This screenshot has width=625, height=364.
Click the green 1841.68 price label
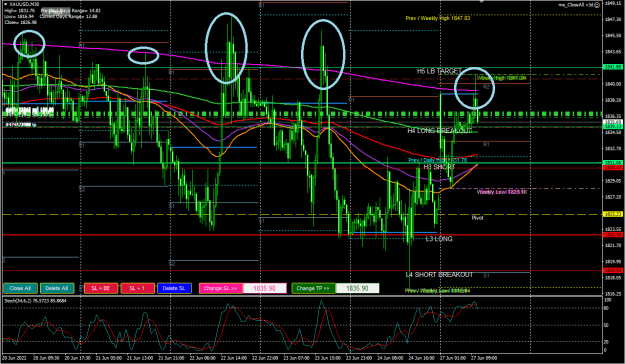(x=613, y=67)
